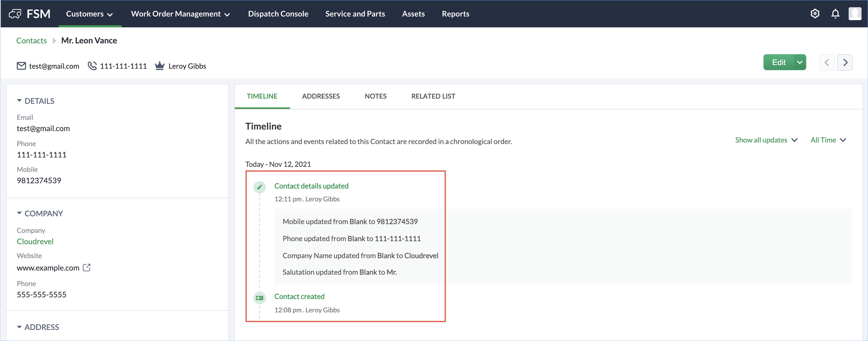Go to previous contact arrow
The image size is (868, 341).
pyautogui.click(x=826, y=63)
